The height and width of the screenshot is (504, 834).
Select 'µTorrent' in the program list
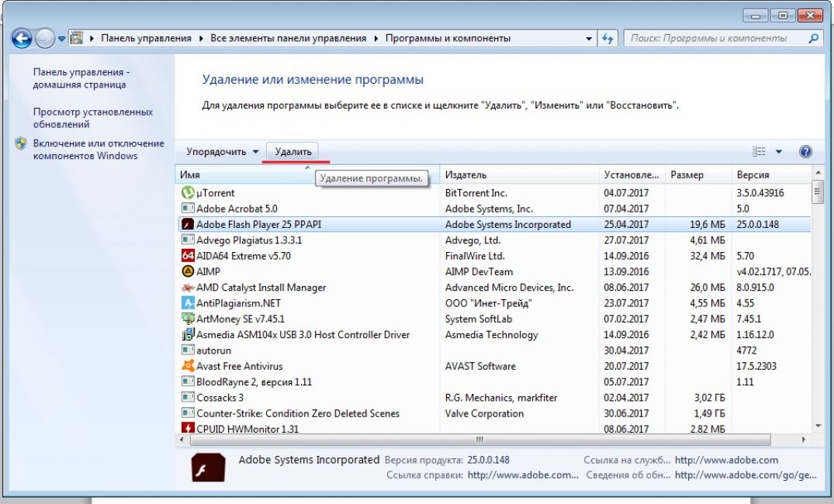coord(216,193)
